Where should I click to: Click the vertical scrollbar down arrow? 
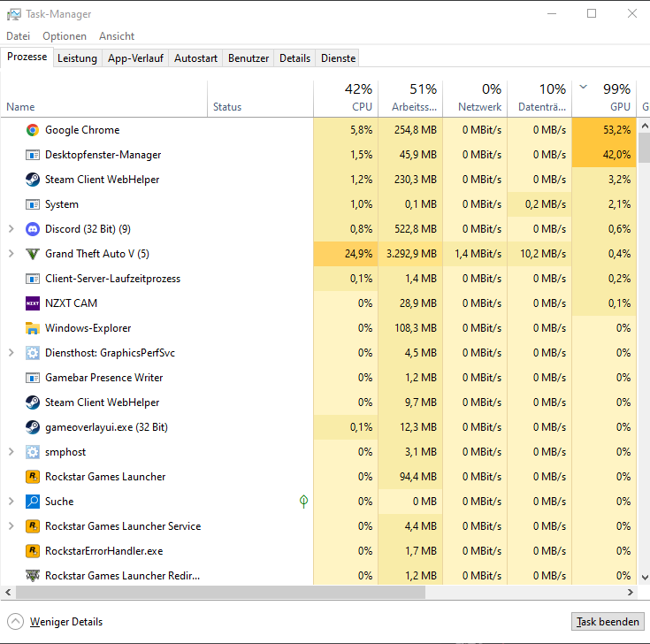[644, 578]
